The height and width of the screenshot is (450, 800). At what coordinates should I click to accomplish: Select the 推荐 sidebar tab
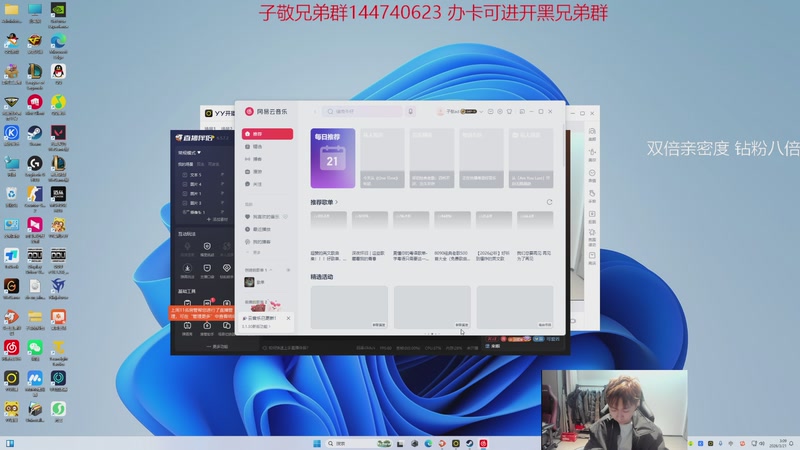pos(267,134)
